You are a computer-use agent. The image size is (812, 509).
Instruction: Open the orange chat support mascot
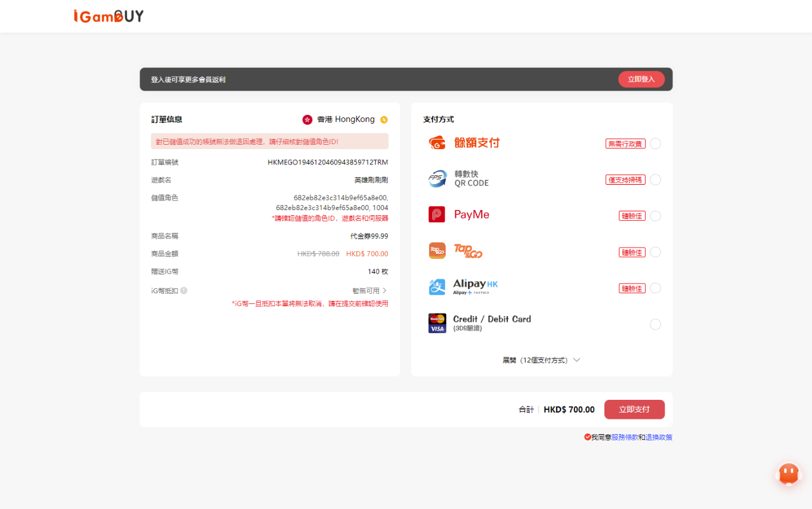point(789,473)
